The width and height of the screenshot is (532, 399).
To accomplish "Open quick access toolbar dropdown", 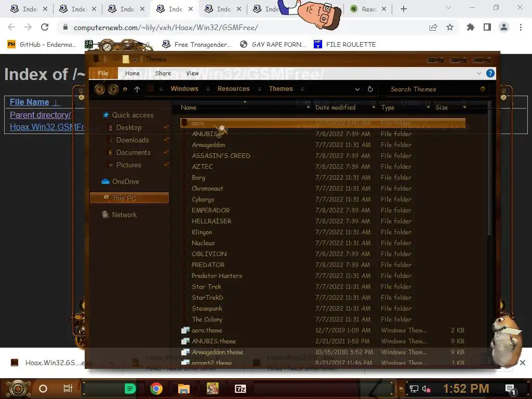I will click(135, 60).
